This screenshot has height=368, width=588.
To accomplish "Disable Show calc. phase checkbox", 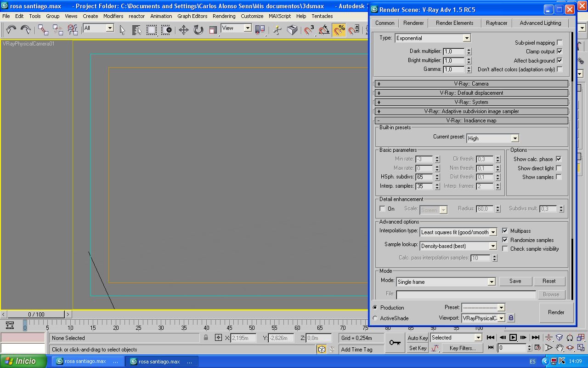I will tap(559, 159).
